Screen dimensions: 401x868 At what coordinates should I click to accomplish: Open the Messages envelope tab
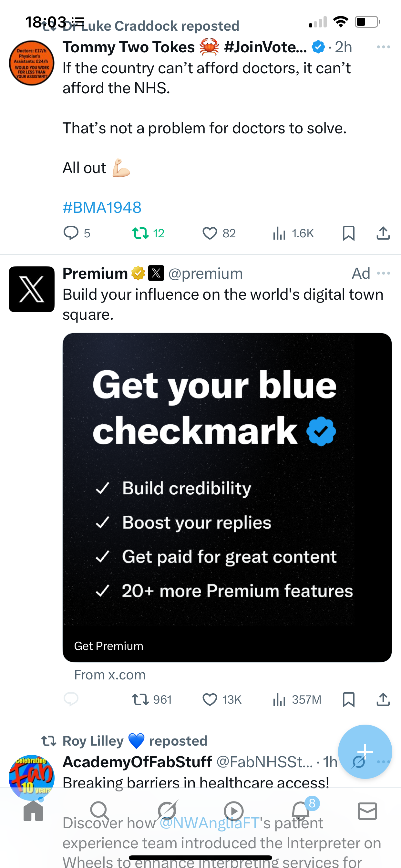(x=367, y=811)
